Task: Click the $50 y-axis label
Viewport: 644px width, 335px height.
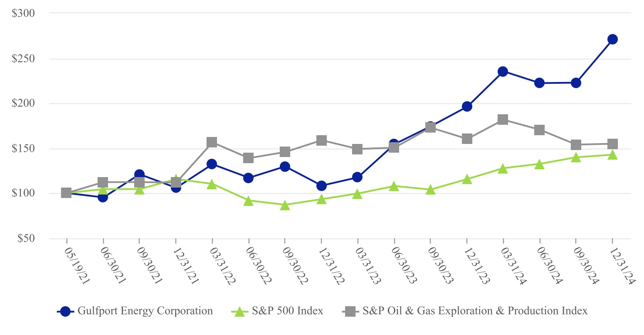Action: pos(27,239)
